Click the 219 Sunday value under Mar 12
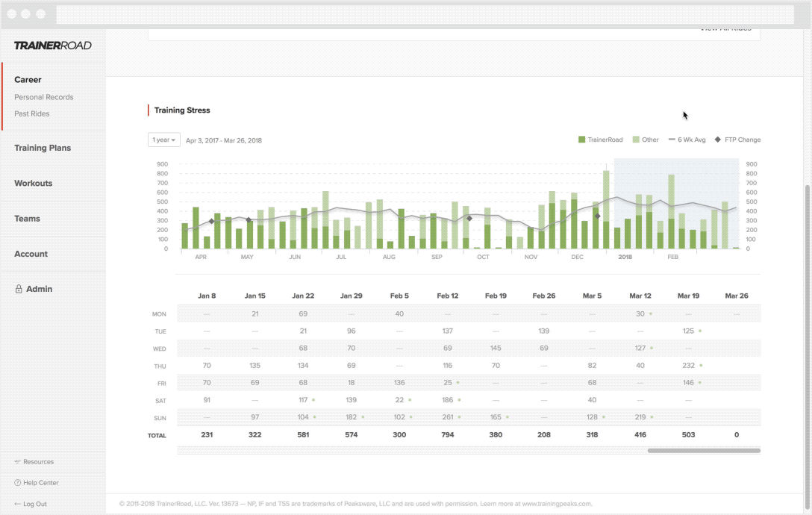Image resolution: width=812 pixels, height=515 pixels. (x=640, y=417)
